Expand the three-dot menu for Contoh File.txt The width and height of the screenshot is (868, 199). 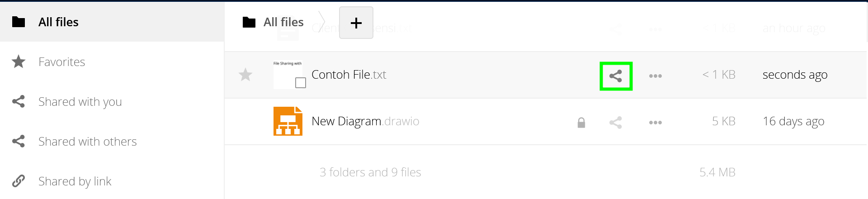pos(655,76)
